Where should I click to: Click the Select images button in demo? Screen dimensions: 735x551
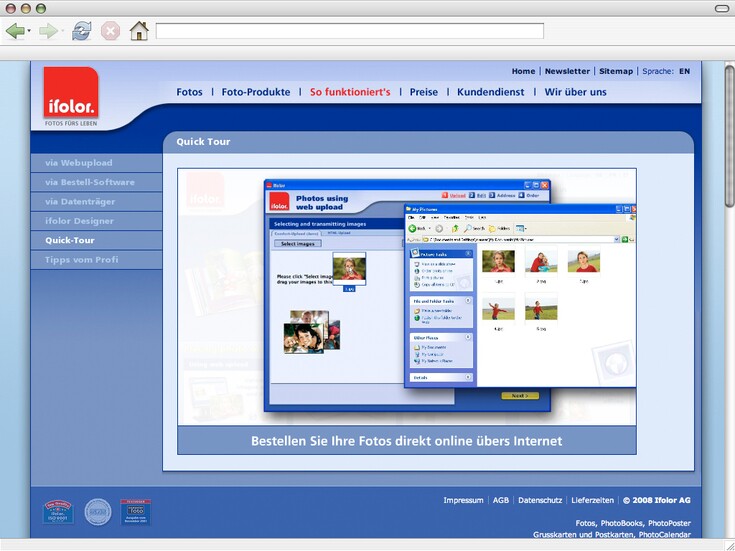coord(298,243)
